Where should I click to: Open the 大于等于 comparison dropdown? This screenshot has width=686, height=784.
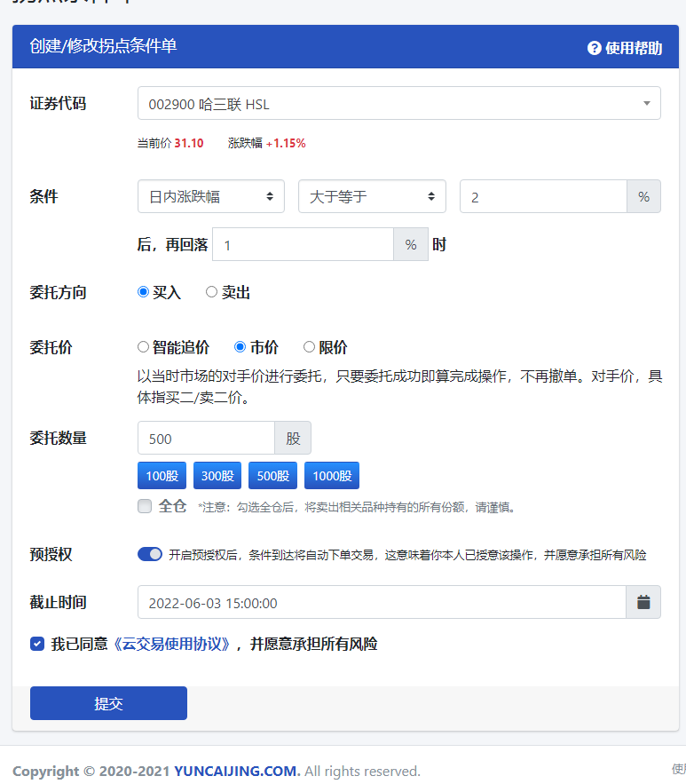[x=372, y=196]
